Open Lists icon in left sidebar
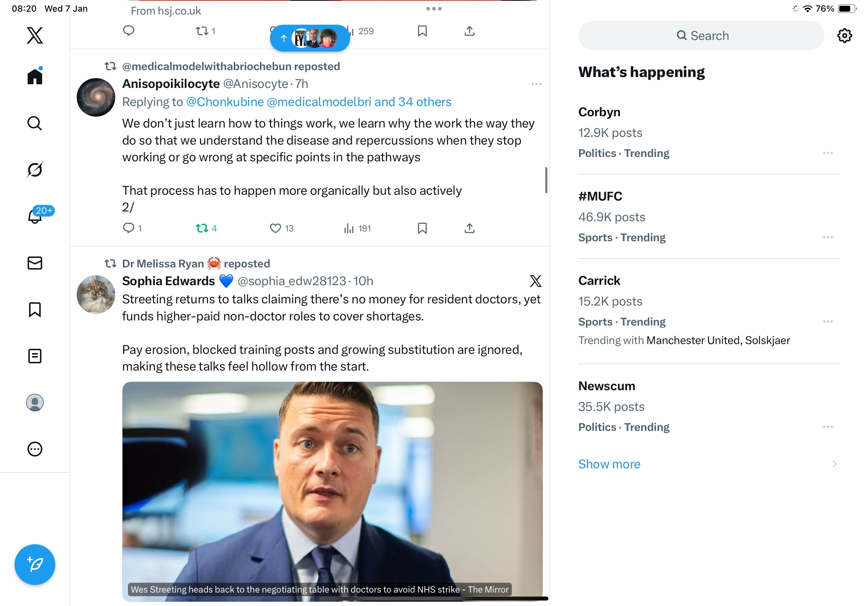 [35, 356]
